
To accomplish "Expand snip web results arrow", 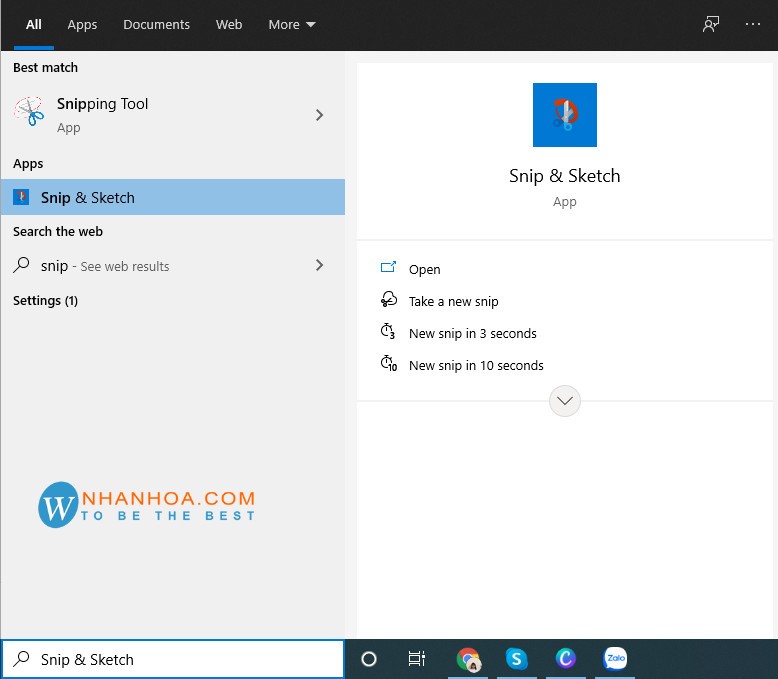I will tap(320, 265).
